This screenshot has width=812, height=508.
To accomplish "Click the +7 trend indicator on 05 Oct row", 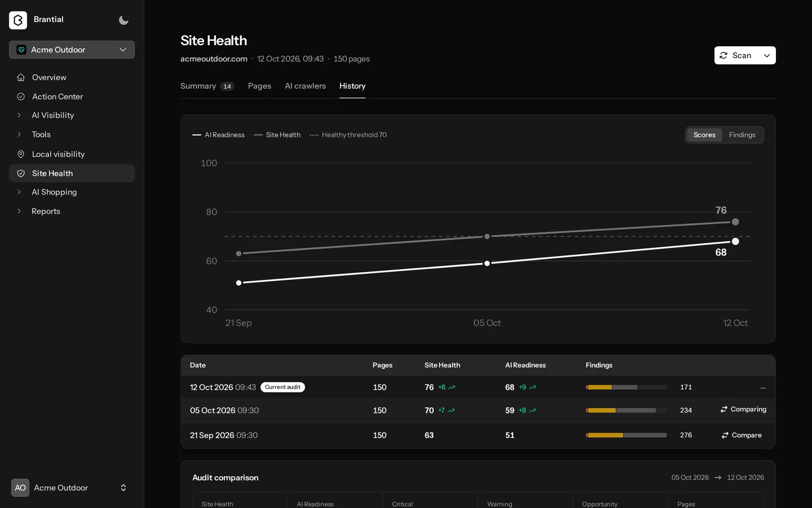I will point(447,410).
